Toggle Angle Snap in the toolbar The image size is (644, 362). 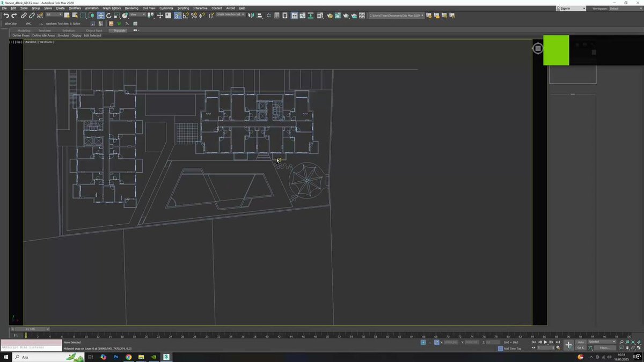click(186, 16)
